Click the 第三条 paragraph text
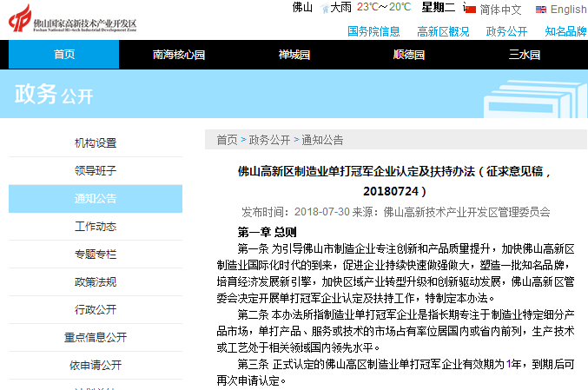 (396, 372)
